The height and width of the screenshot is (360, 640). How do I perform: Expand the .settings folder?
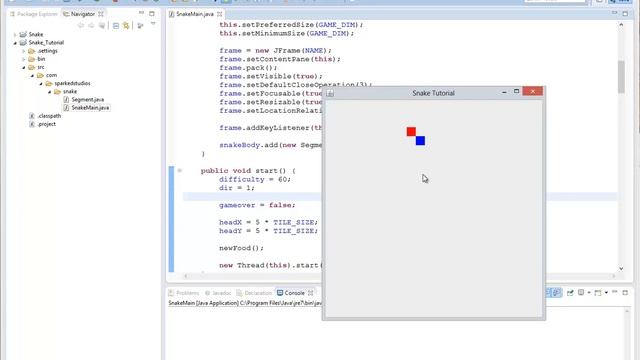[x=24, y=51]
